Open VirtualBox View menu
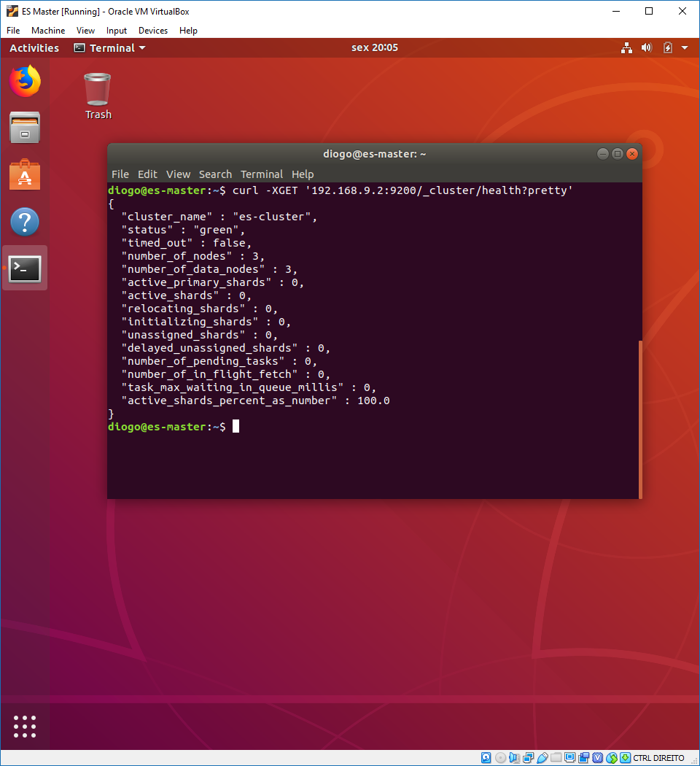Viewport: 700px width, 766px height. point(85,31)
